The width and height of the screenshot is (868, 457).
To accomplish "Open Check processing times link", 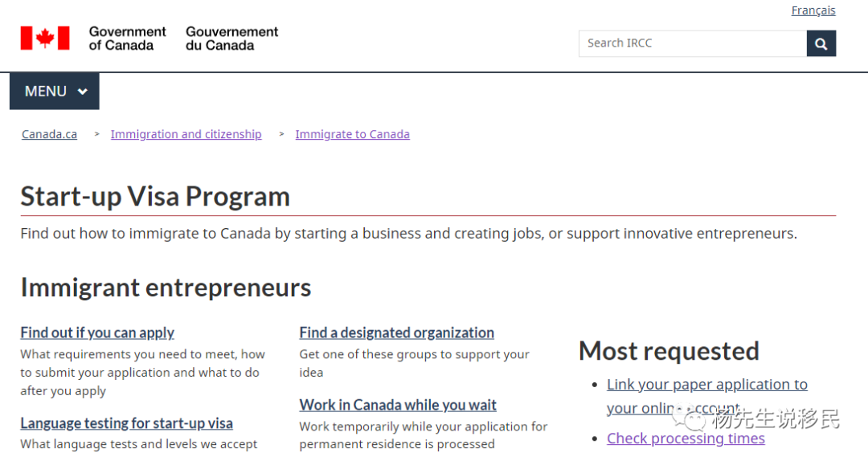I will tap(686, 439).
